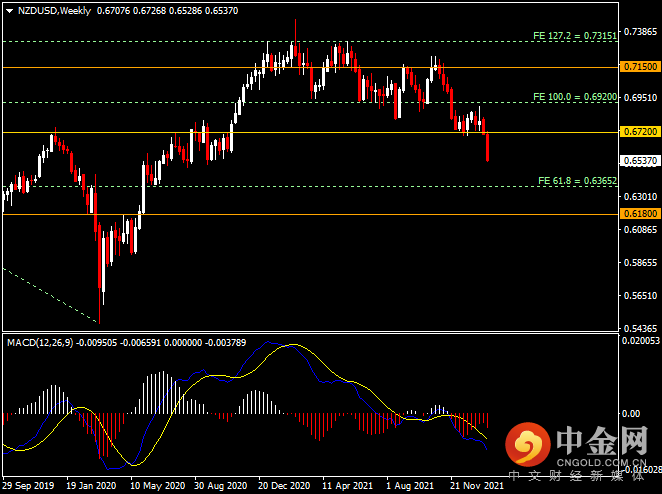Click the 0.71500 price tag on axis
This screenshot has width=662, height=494.
[638, 66]
